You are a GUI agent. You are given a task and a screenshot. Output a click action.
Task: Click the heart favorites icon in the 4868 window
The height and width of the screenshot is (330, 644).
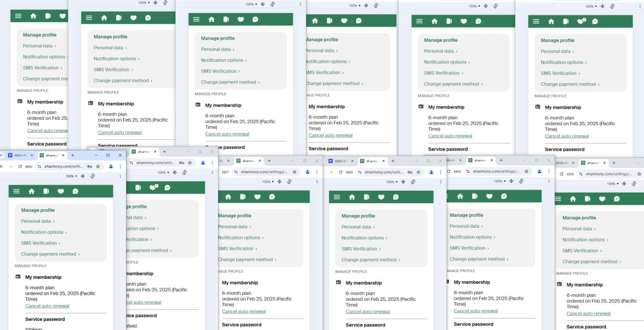489,196
